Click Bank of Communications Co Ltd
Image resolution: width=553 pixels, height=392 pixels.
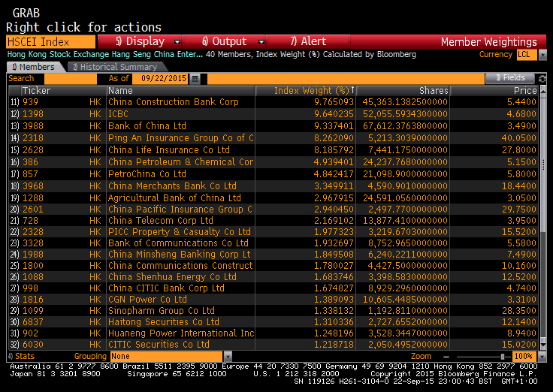(x=178, y=243)
